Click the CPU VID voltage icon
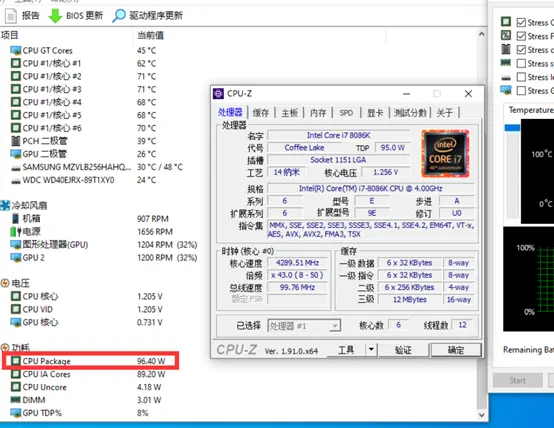The width and height of the screenshot is (554, 428). point(16,309)
